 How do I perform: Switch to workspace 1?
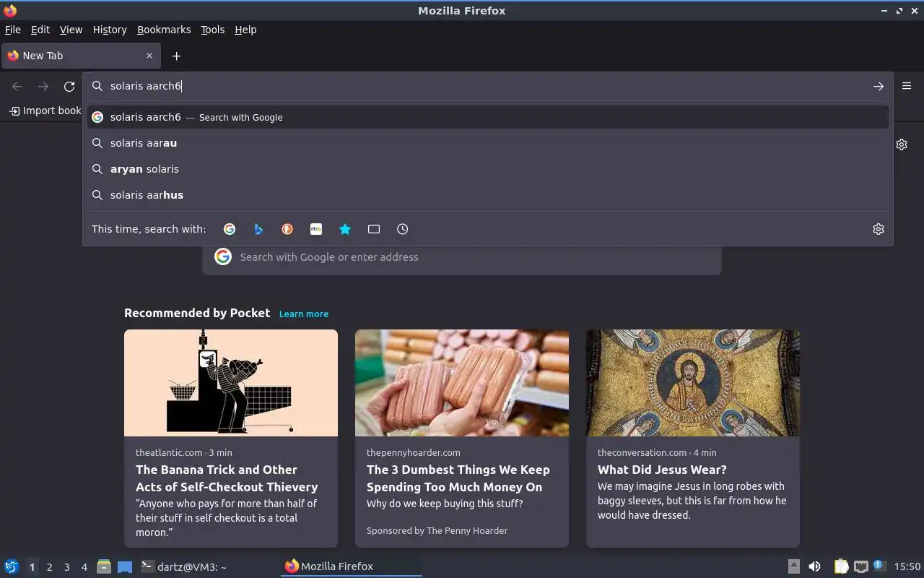32,567
